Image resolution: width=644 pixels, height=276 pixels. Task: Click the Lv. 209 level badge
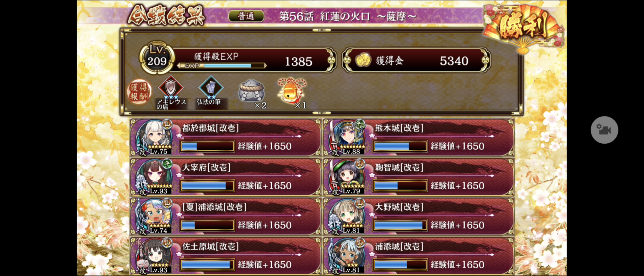pyautogui.click(x=157, y=58)
